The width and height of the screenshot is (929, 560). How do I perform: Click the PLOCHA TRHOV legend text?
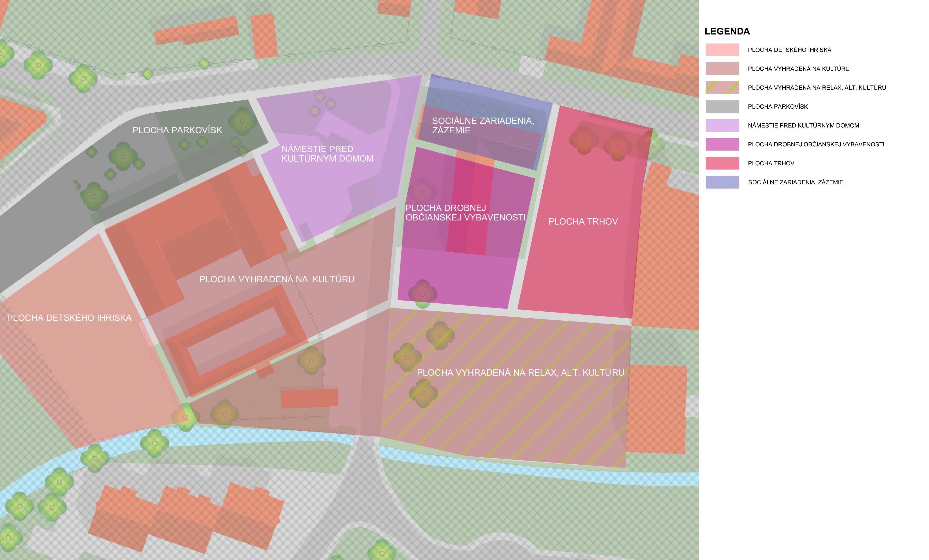tap(771, 163)
